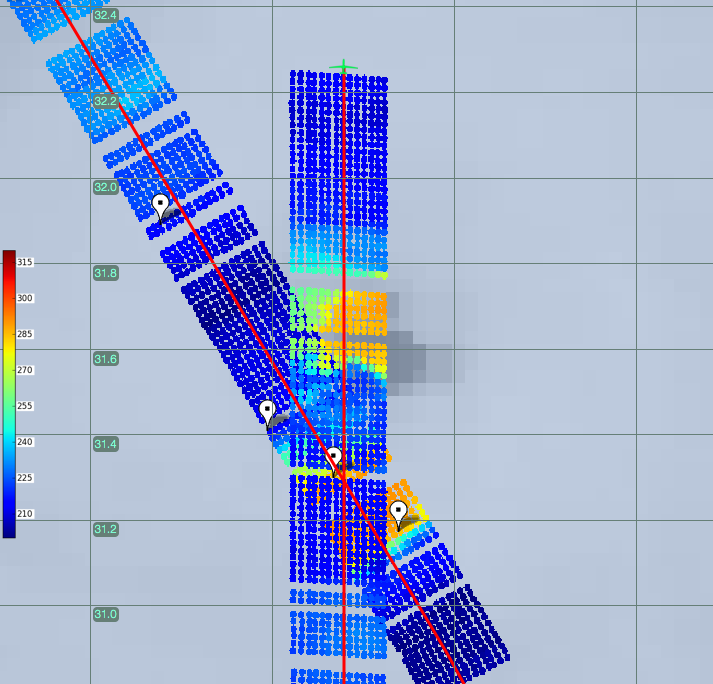The width and height of the screenshot is (713, 684).
Task: Click the 32.2 latitude label
Action: click(105, 101)
